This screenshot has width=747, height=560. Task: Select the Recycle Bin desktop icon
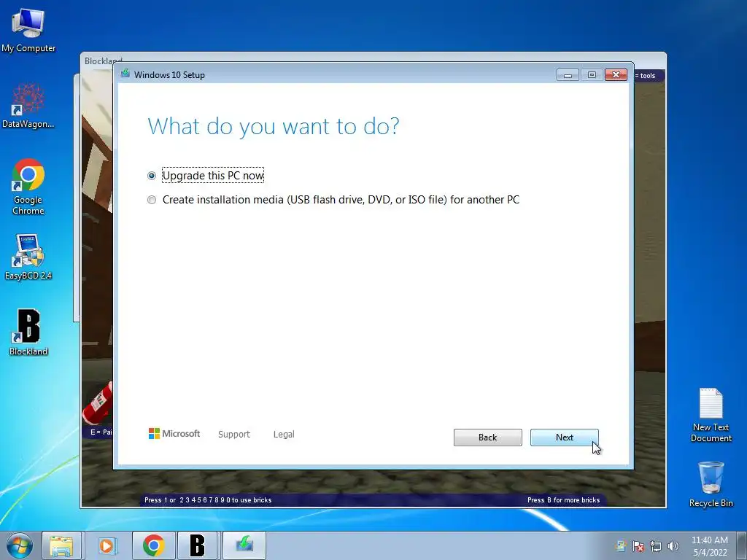click(x=711, y=484)
